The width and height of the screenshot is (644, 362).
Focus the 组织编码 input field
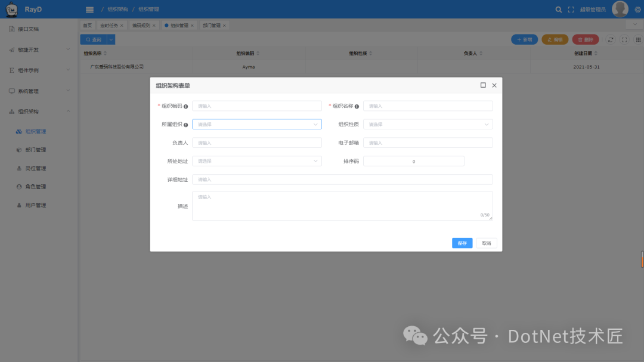256,106
